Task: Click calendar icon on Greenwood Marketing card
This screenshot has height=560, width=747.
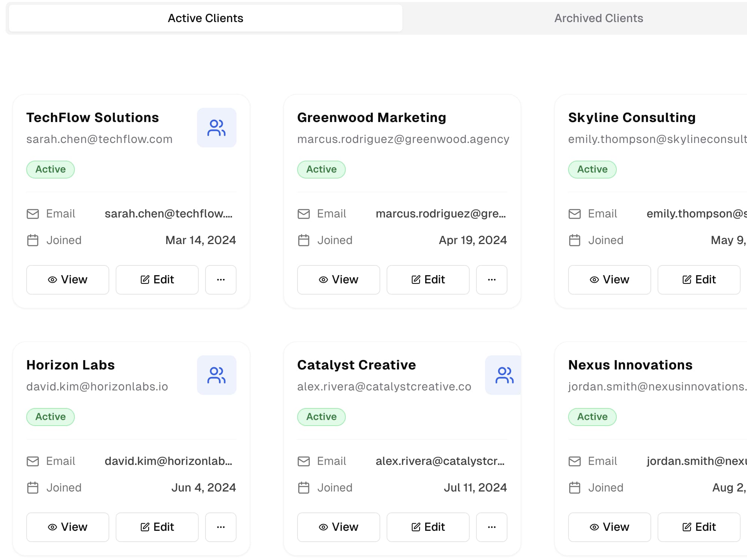Action: coord(304,240)
